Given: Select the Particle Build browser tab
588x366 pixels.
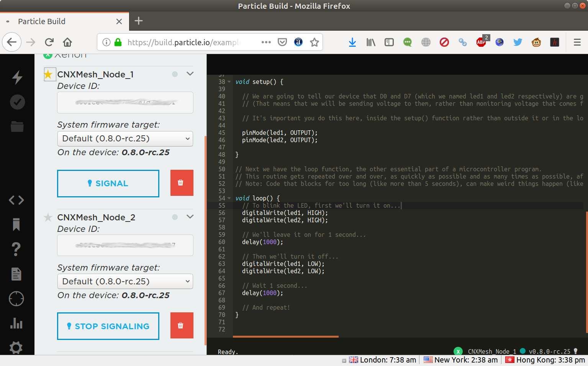Looking at the screenshot, I should [x=64, y=21].
